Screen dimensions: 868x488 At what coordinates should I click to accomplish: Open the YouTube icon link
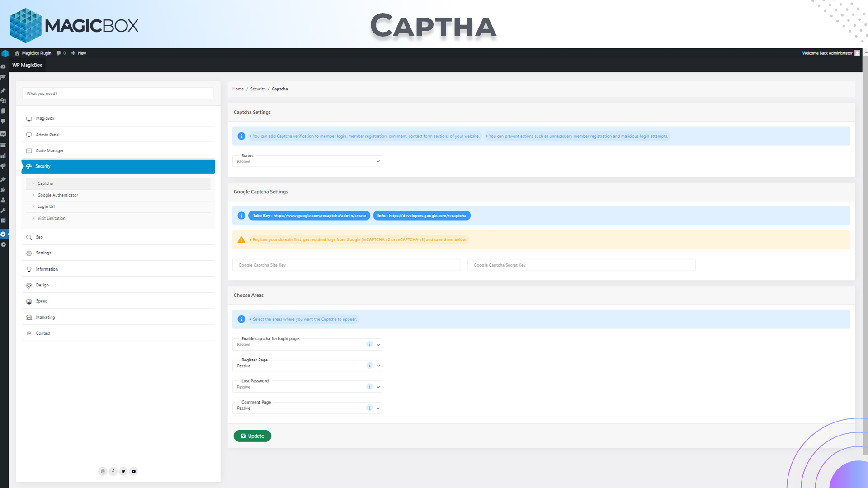point(134,471)
